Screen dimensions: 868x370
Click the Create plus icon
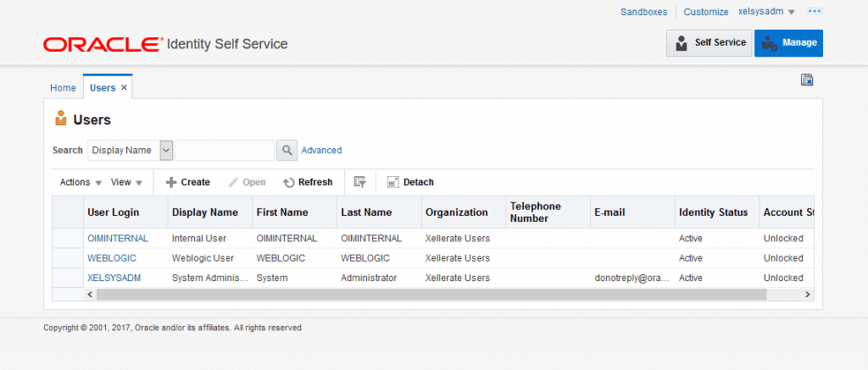coord(170,182)
